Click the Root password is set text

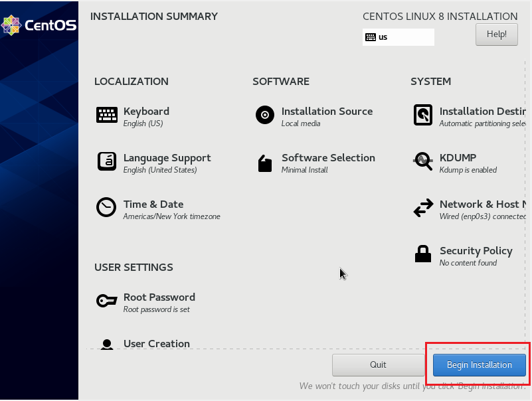tap(156, 309)
